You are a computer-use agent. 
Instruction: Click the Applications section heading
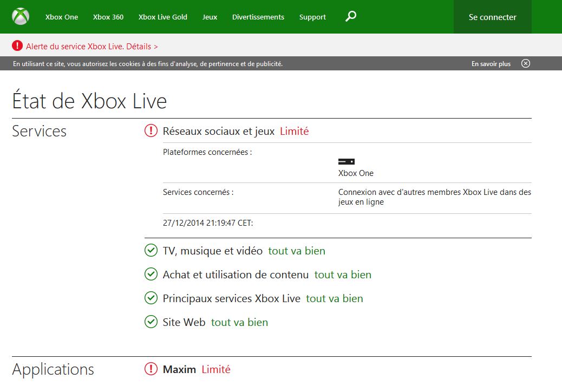[53, 369]
